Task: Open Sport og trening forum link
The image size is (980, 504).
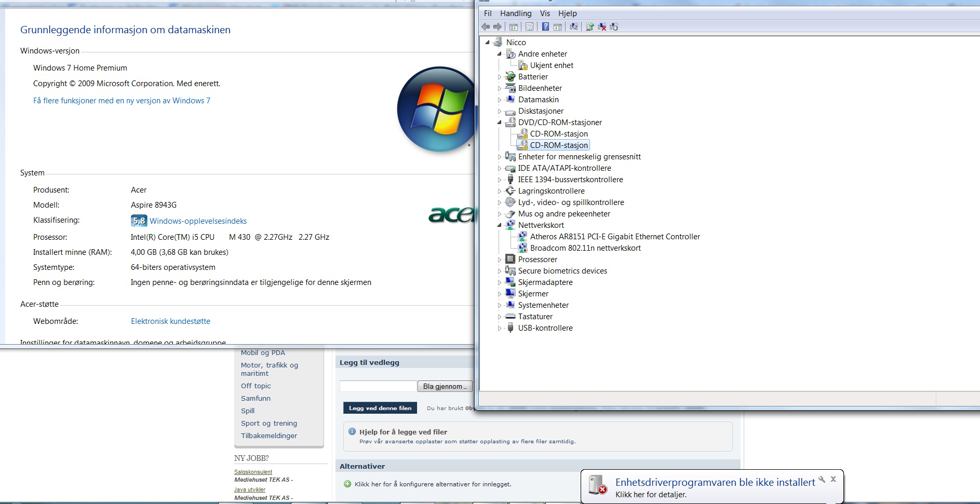Action: (269, 423)
